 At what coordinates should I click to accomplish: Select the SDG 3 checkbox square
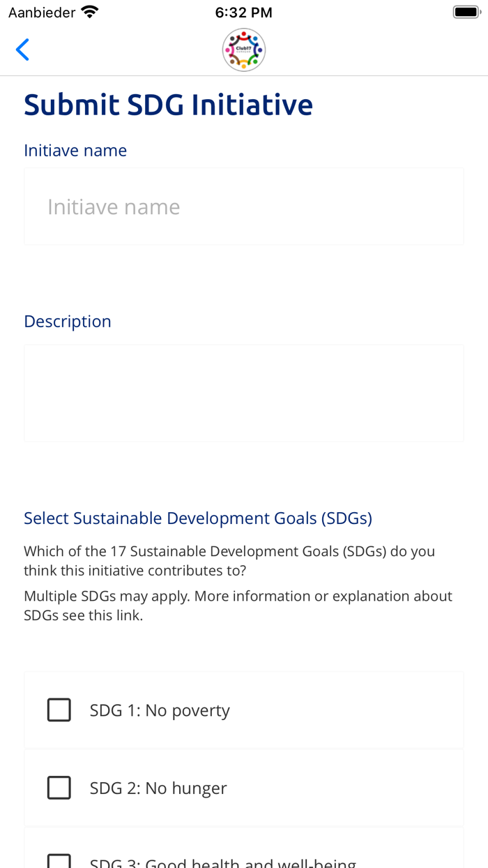click(59, 862)
